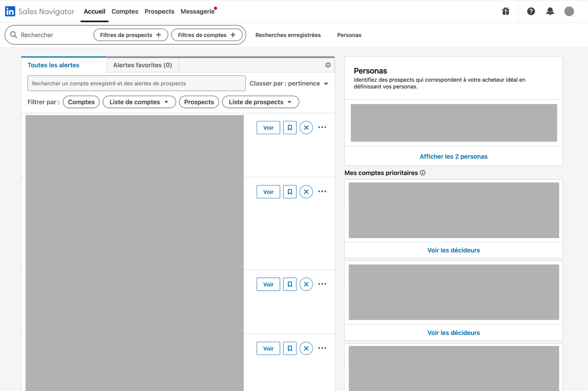This screenshot has height=391, width=588.
Task: Bookmark the first alert
Action: [290, 127]
